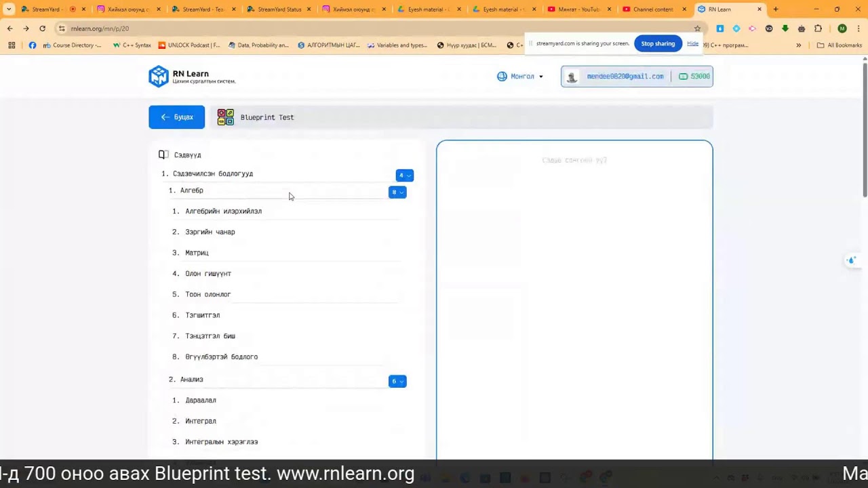Open the Facebook bookmark icon
This screenshot has height=488, width=868.
33,45
